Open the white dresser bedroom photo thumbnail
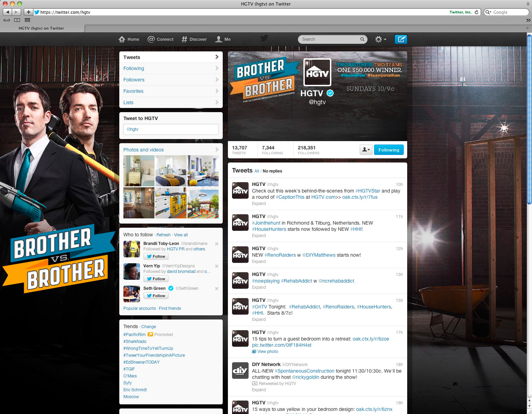 [139, 171]
